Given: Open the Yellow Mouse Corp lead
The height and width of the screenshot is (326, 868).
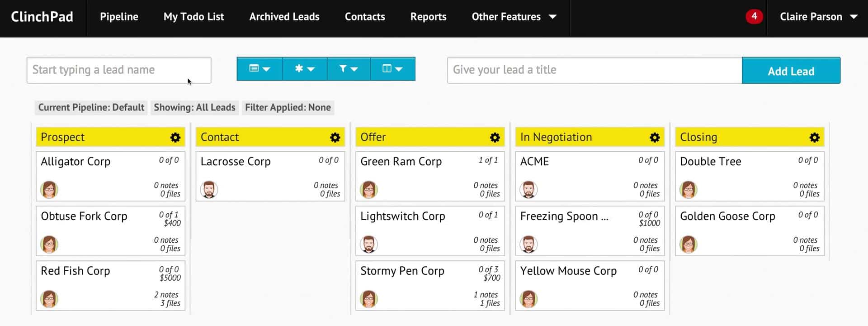Looking at the screenshot, I should [568, 271].
